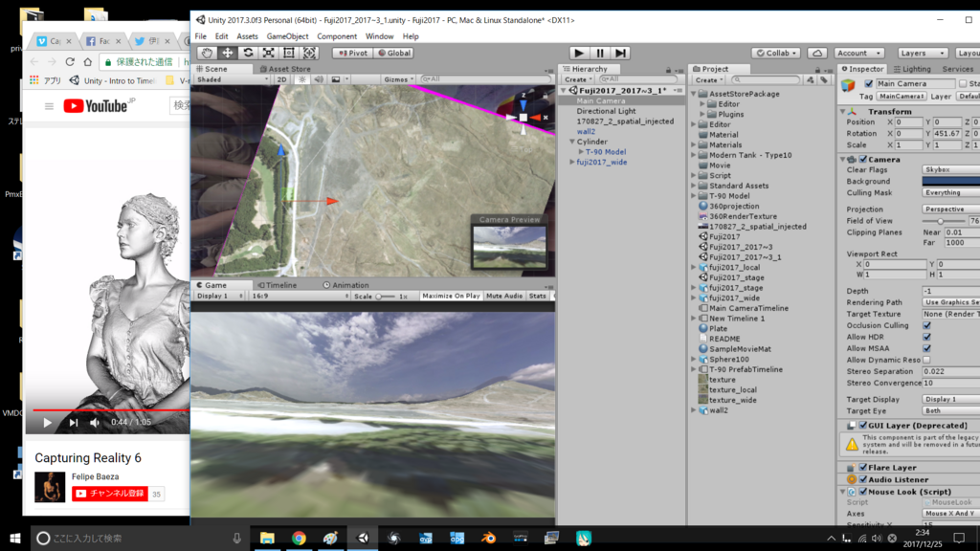Disable the Audio Listener checkbox
The width and height of the screenshot is (980, 551).
point(863,480)
